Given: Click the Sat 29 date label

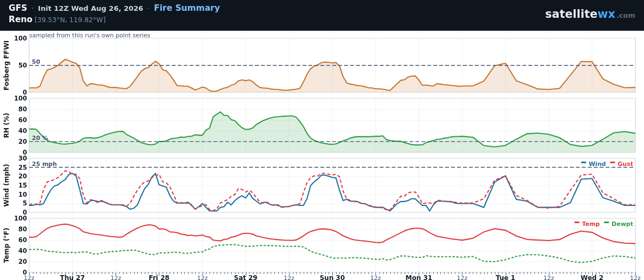Looking at the screenshot, I should [x=246, y=277].
